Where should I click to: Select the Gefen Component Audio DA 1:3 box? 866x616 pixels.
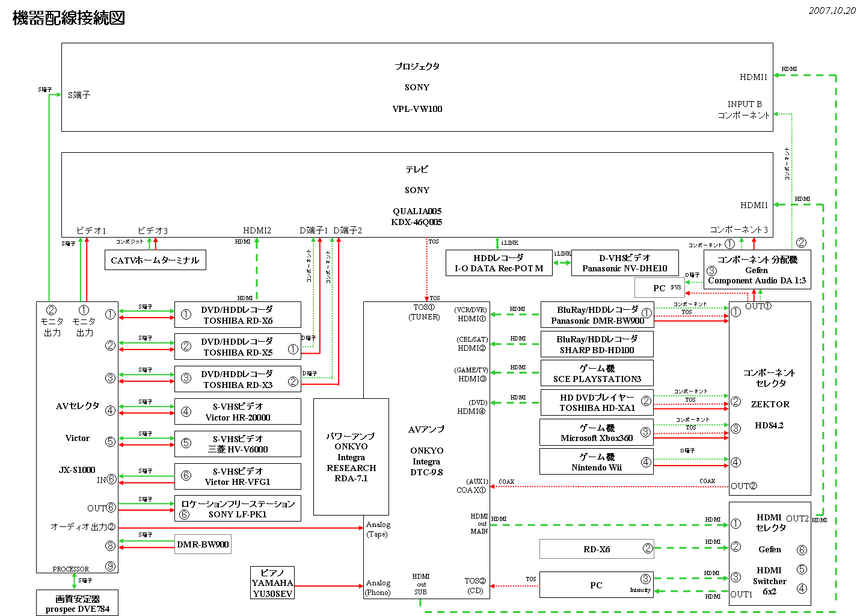click(x=757, y=269)
